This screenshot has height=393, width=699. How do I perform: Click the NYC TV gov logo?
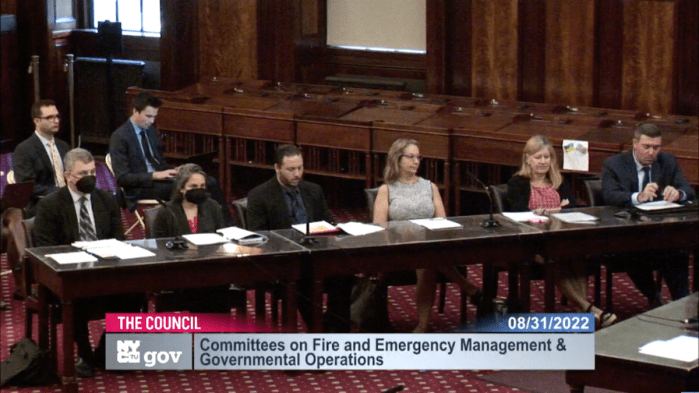click(x=149, y=352)
